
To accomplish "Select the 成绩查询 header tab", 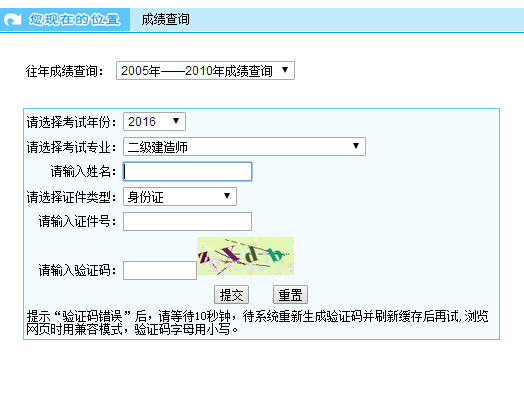I will 165,19.
